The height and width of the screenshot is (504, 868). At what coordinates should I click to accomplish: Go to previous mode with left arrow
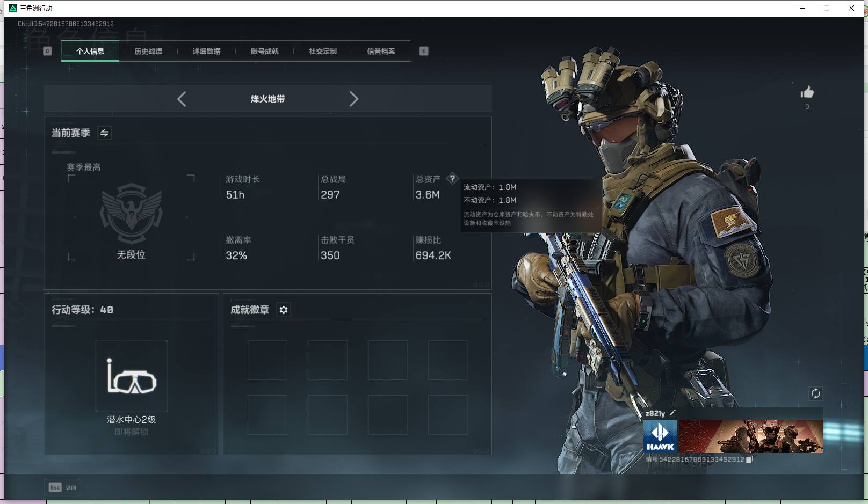(x=182, y=99)
